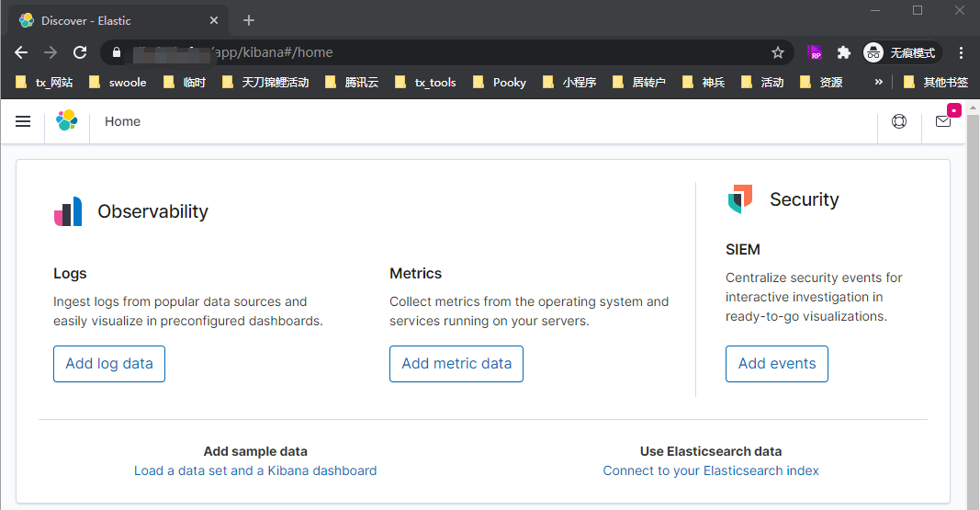The image size is (980, 510).
Task: Open the 临时 bookmark folder
Action: click(x=185, y=83)
